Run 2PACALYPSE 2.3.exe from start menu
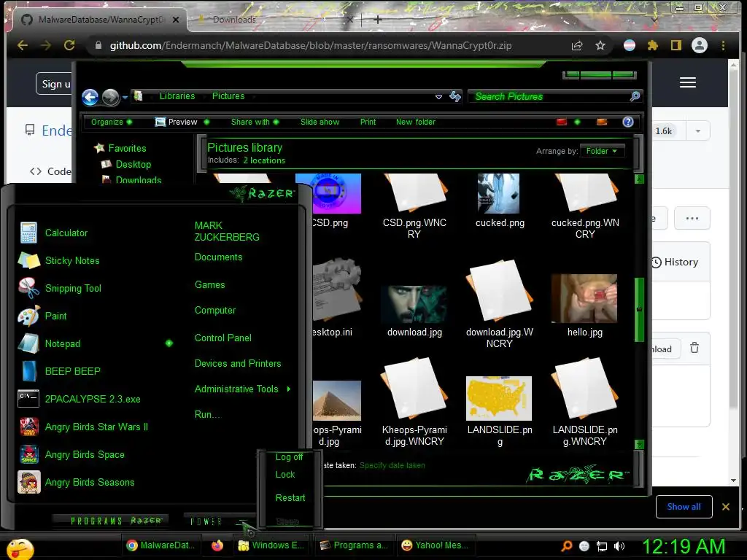747x560 pixels. [79, 399]
